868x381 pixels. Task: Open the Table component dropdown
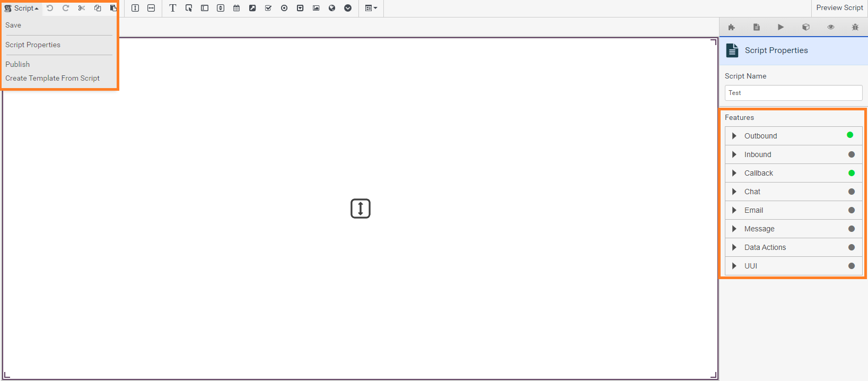tap(371, 8)
